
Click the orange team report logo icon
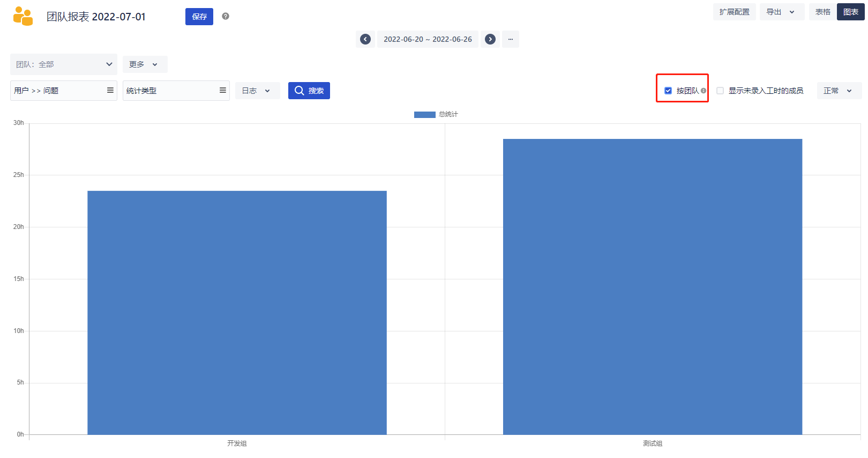coord(23,16)
